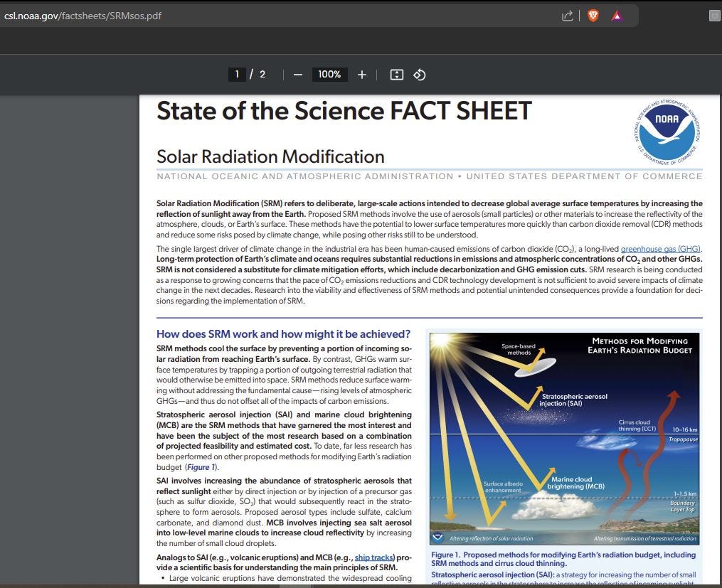The width and height of the screenshot is (722, 588).
Task: Click the 'Solar Radiation Modification' subtitle
Action: [270, 156]
